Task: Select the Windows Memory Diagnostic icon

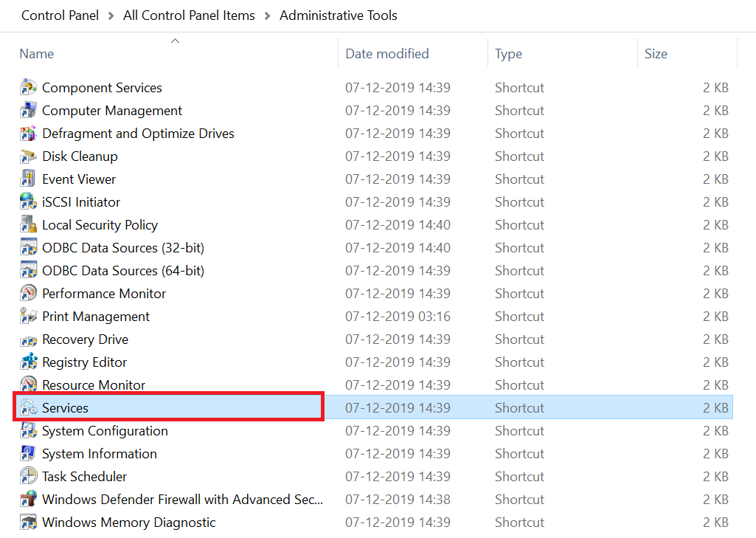Action: (29, 522)
